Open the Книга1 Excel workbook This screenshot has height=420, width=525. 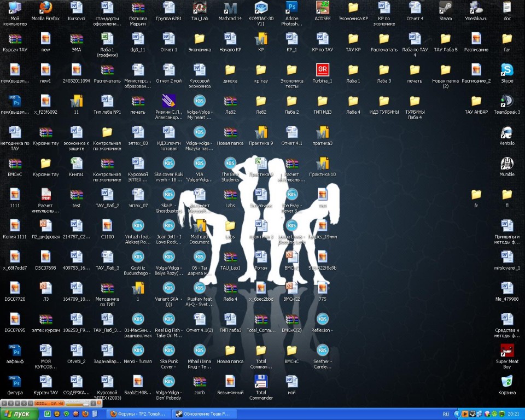(x=77, y=167)
